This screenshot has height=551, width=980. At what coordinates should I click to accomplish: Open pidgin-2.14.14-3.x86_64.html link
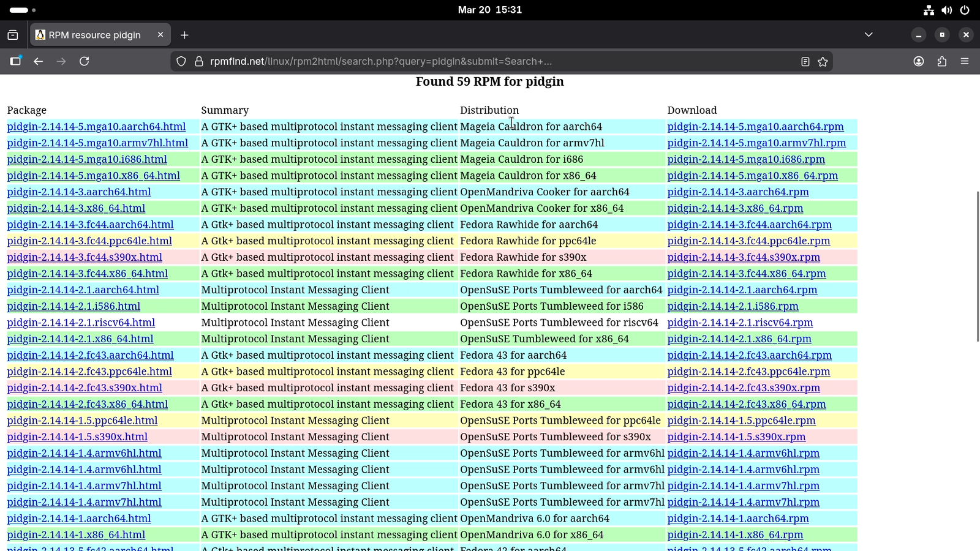pos(76,208)
